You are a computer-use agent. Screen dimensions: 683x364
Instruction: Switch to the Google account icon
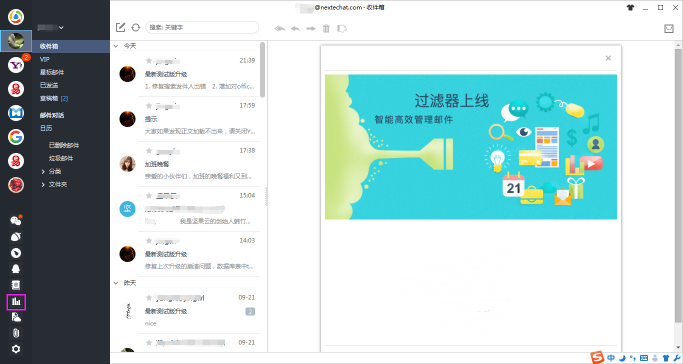16,137
